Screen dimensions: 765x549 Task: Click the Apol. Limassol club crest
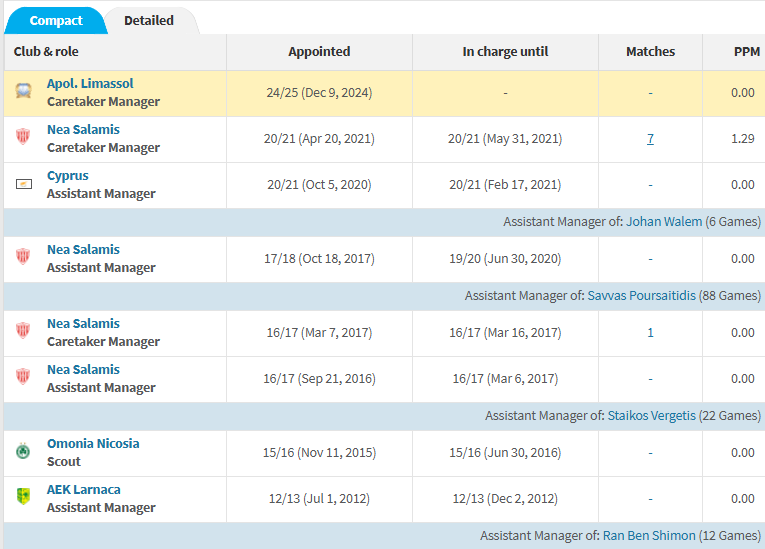pos(23,91)
